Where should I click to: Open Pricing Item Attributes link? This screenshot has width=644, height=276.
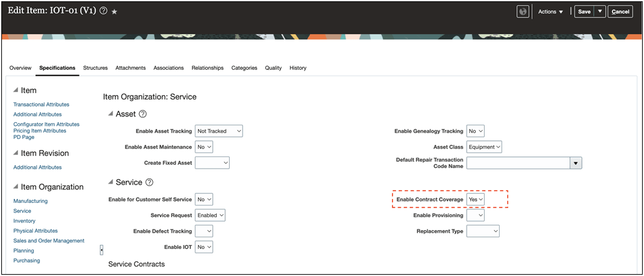coord(39,131)
